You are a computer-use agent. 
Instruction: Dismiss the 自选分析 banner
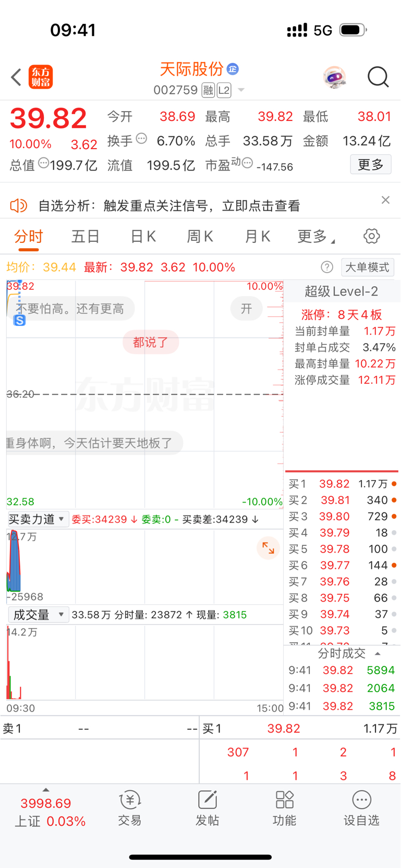385,200
